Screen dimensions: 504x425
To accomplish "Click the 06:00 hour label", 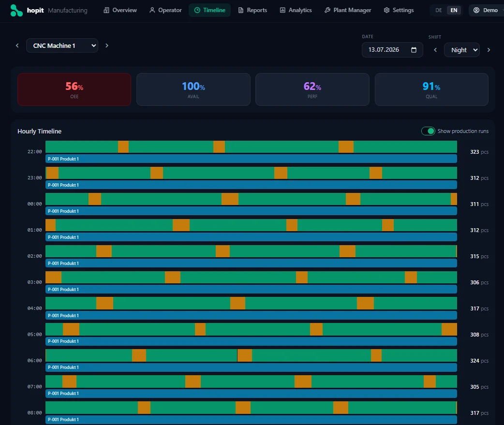I will (35, 360).
